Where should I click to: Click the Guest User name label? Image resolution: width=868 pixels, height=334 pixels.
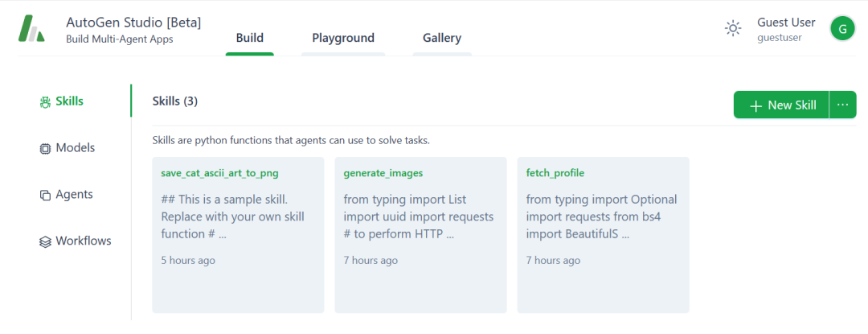pos(786,23)
